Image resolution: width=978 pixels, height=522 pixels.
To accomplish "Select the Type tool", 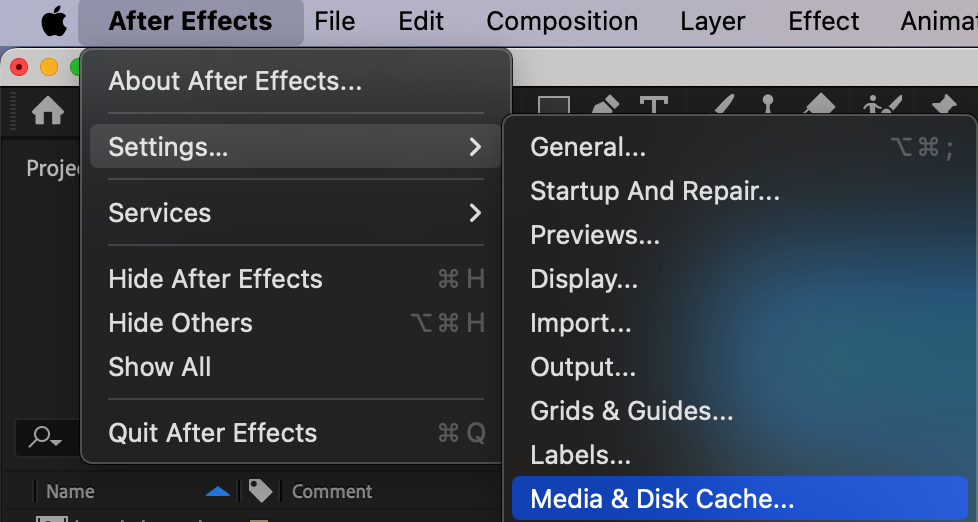I will click(654, 107).
